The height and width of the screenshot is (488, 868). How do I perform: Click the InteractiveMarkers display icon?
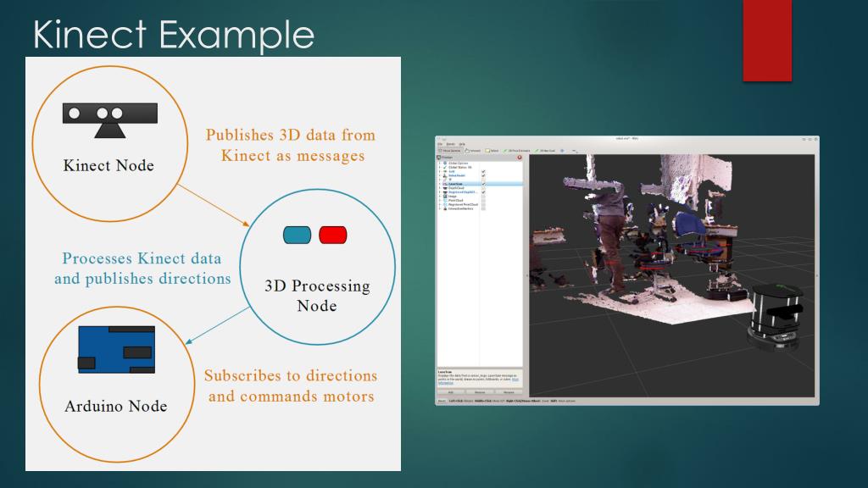pos(445,208)
